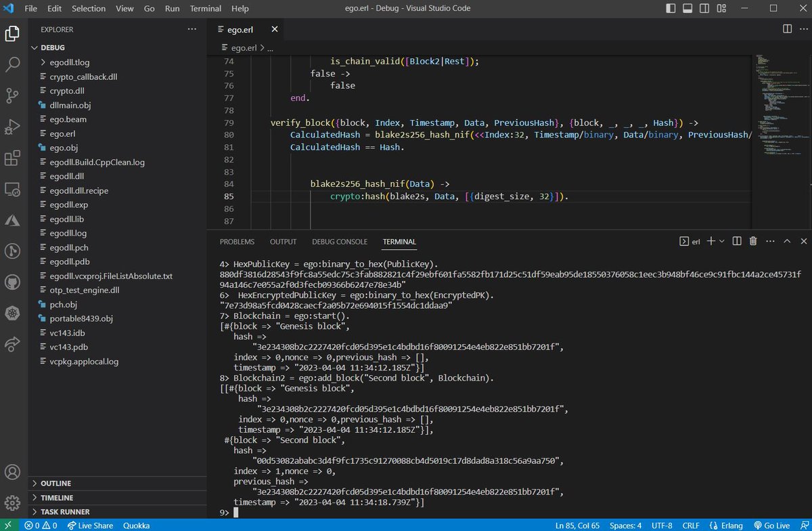The width and height of the screenshot is (812, 531).
Task: Open the Search view in activity bar
Action: coord(13,64)
